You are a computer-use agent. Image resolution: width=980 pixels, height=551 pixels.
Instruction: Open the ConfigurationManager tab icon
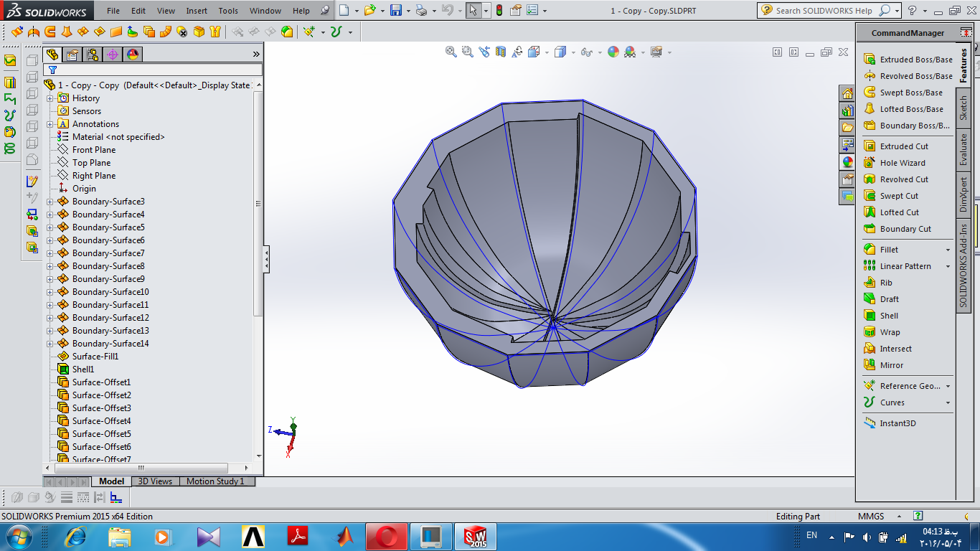click(93, 55)
